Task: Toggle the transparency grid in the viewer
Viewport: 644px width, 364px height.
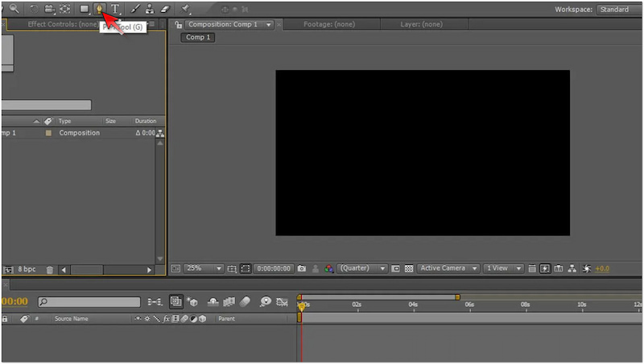Action: click(409, 268)
